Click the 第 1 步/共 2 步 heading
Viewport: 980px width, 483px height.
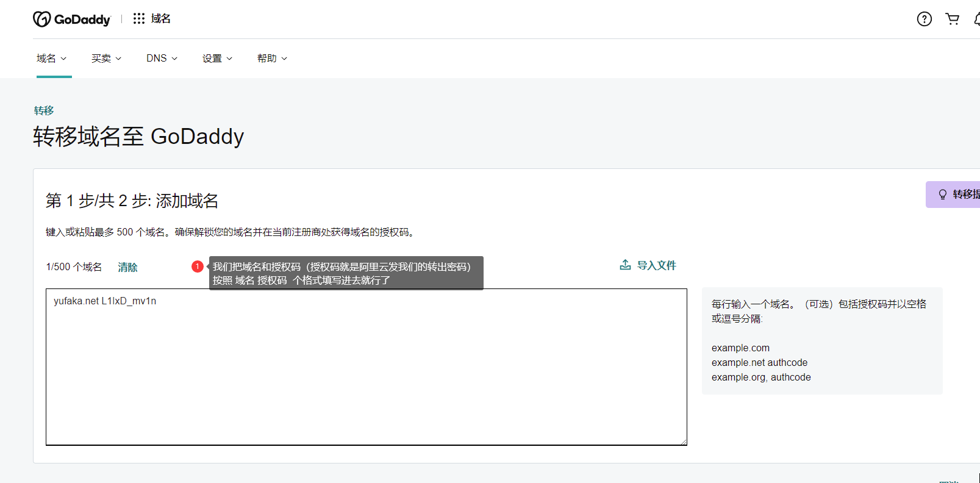132,201
